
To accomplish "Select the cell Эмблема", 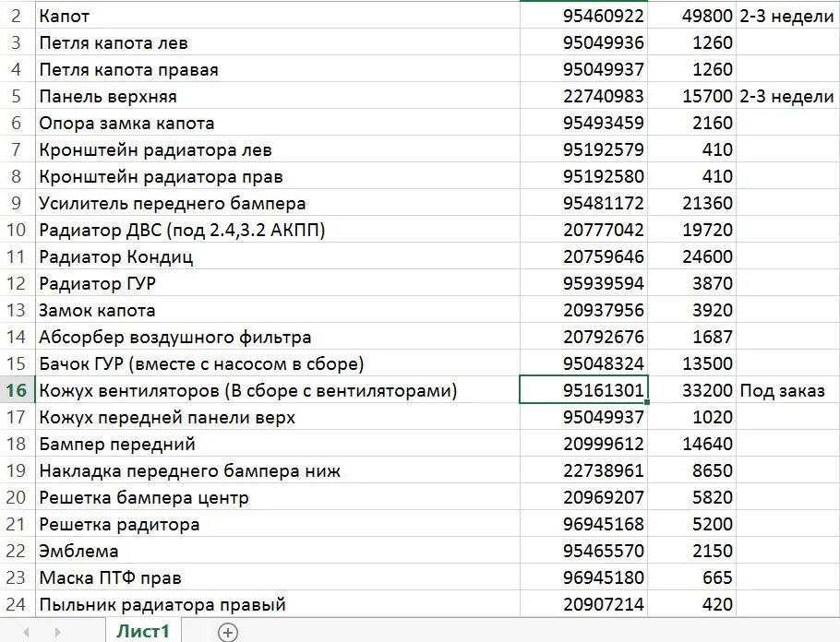I will tap(278, 551).
